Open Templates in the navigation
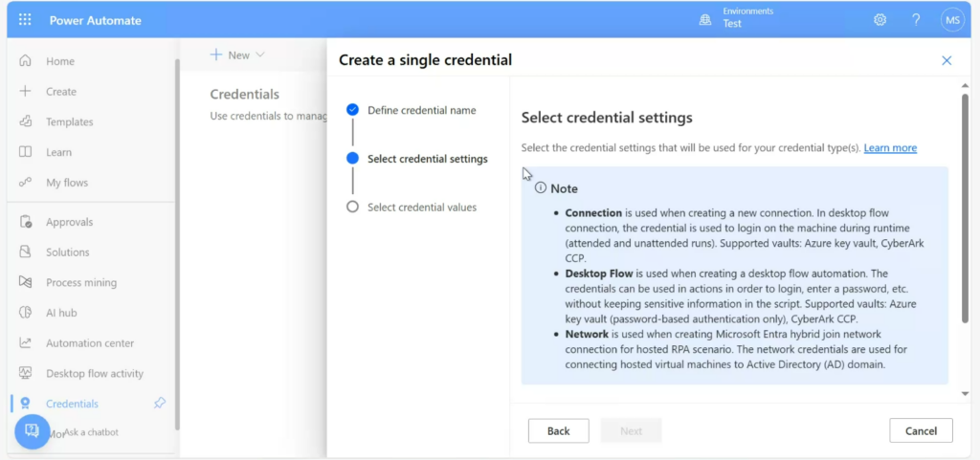The image size is (980, 460). coord(69,121)
